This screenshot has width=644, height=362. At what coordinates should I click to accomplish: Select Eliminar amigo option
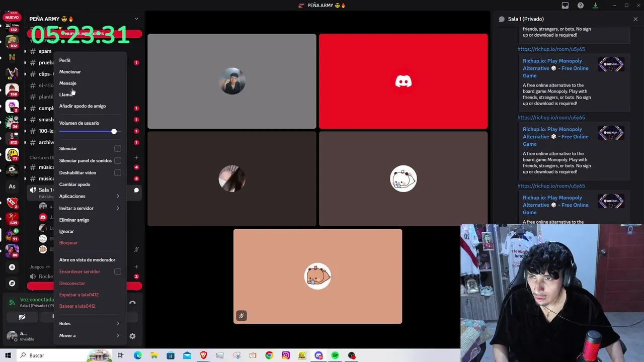coord(74,220)
